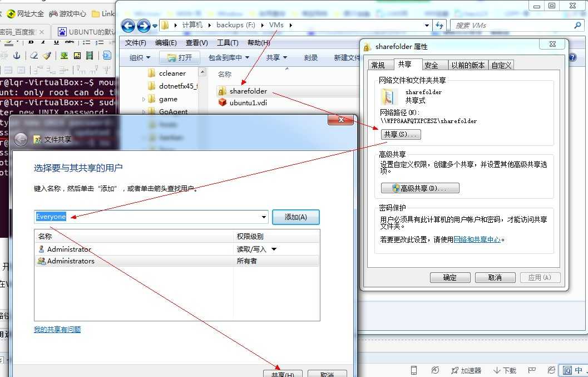Click the refresh icon beside the address bar

point(439,26)
